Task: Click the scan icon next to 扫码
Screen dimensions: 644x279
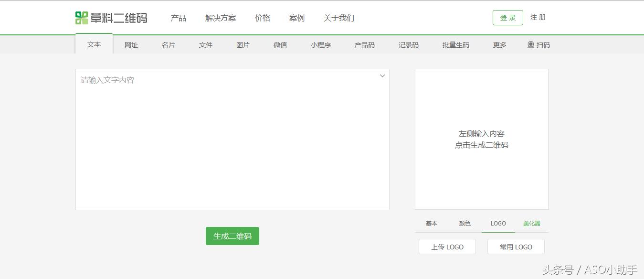Action: pyautogui.click(x=531, y=44)
